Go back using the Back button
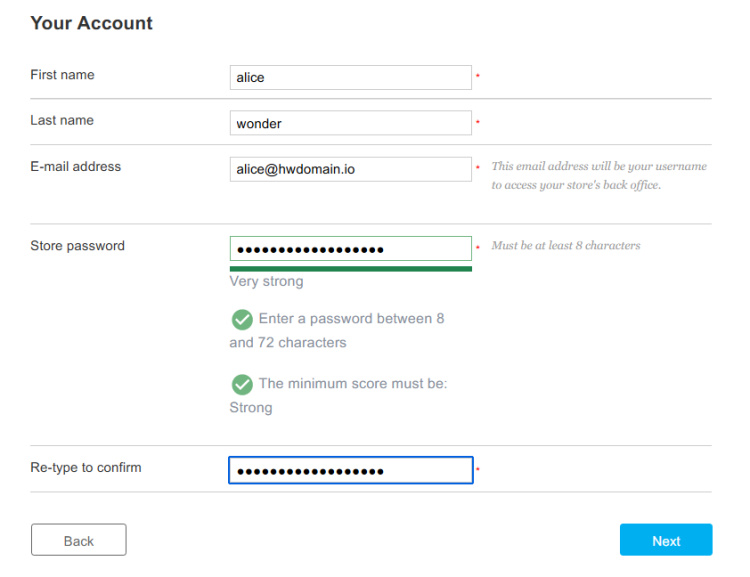 tap(78, 540)
